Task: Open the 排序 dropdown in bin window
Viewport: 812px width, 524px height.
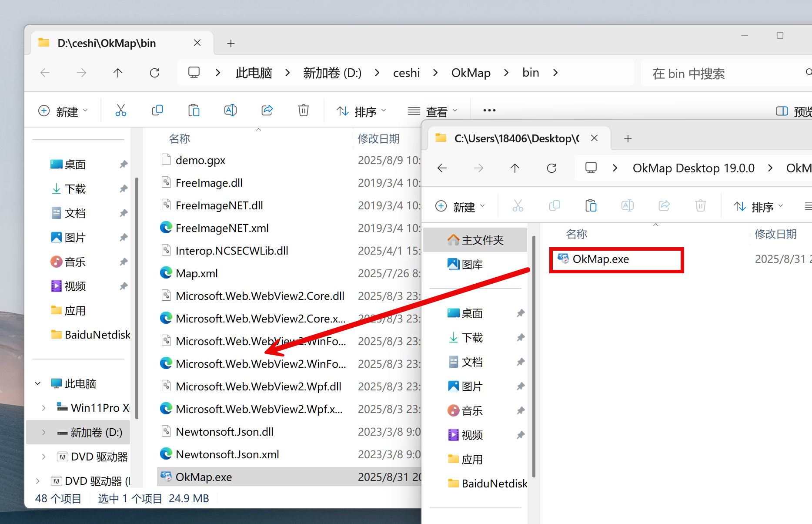Action: (361, 111)
